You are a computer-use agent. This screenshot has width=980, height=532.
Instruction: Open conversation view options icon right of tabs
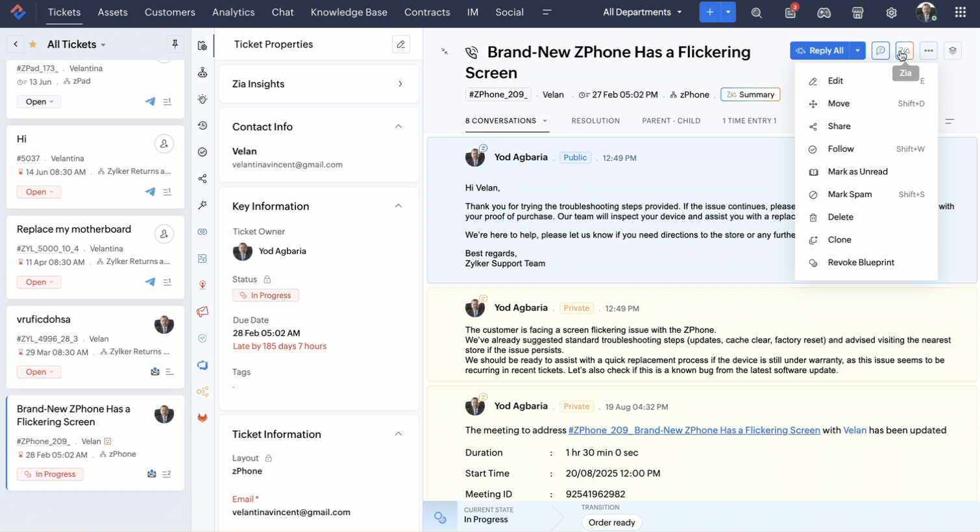click(x=949, y=121)
